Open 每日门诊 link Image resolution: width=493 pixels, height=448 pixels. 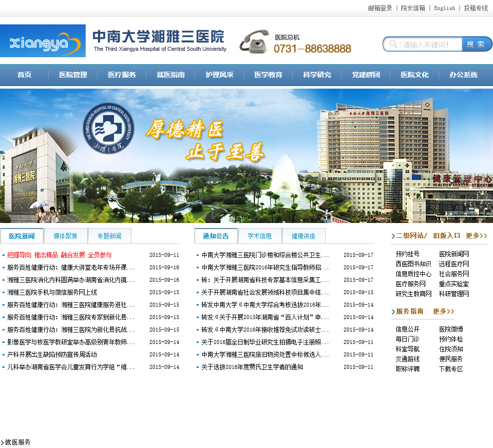click(407, 339)
